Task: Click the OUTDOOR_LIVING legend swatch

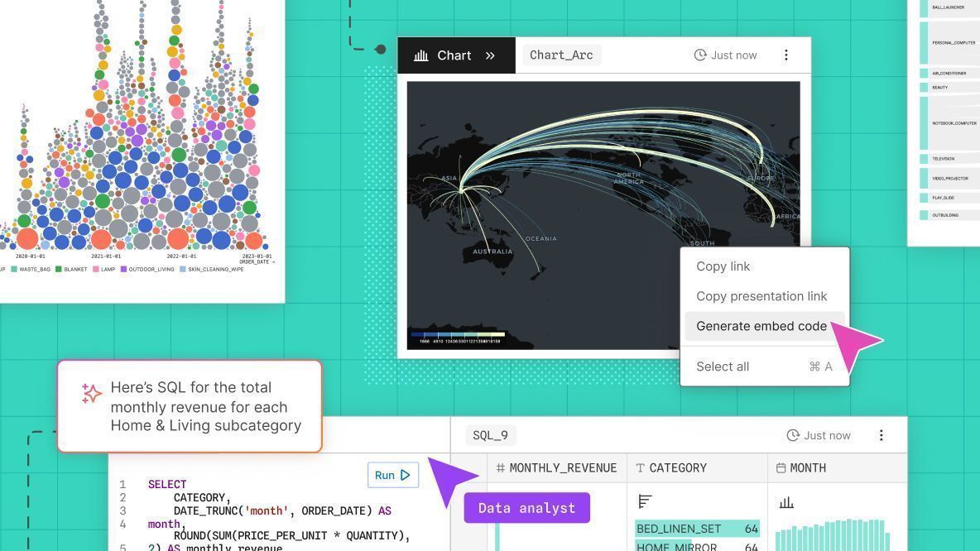Action: click(124, 269)
